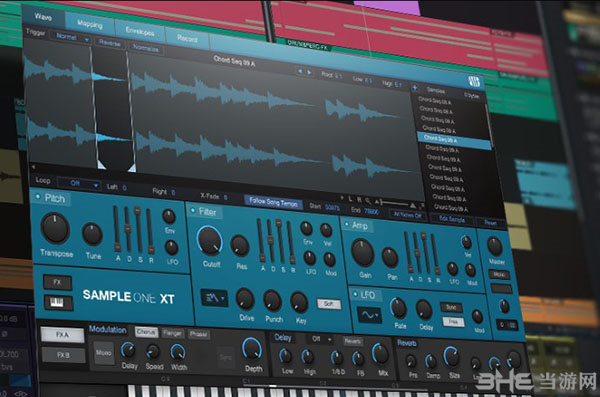Toggle the Pitch section power button
Viewport: 600px width, 397px height.
pos(38,197)
